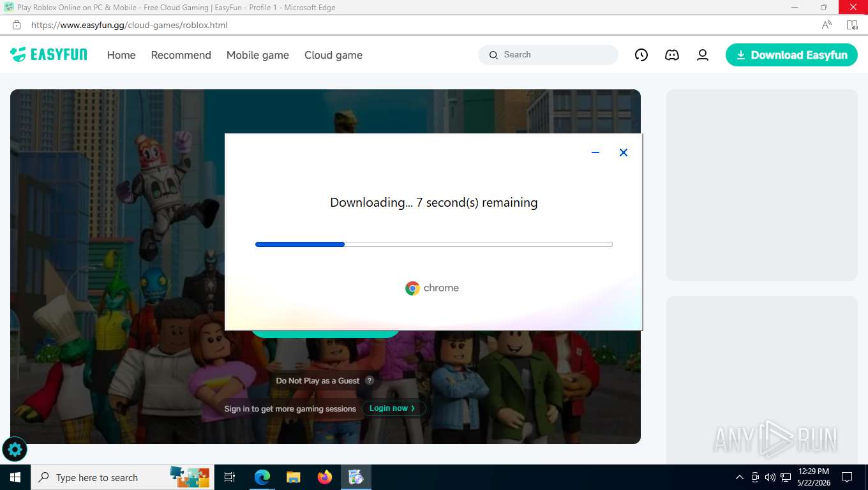Open the user account profile icon
This screenshot has width=868, height=490.
pyautogui.click(x=703, y=55)
